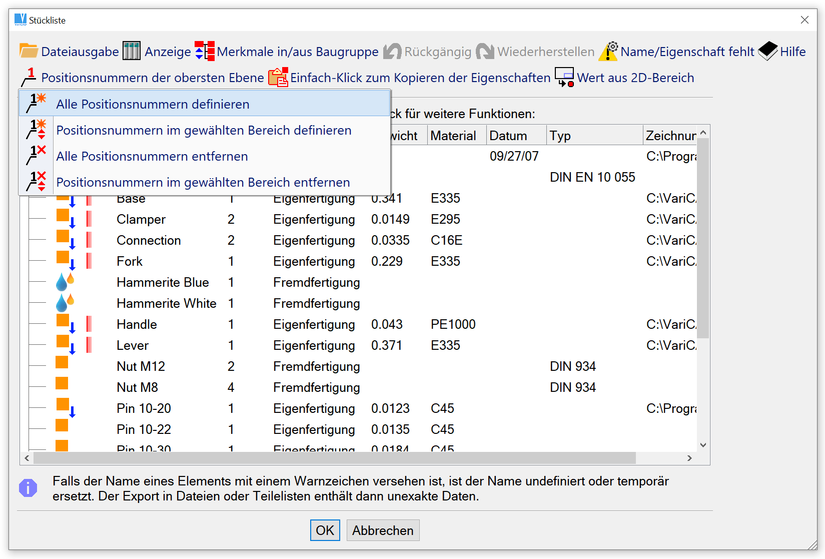
Task: Choose Positionsnummern im gewählten Bereich entfernen
Action: [203, 182]
